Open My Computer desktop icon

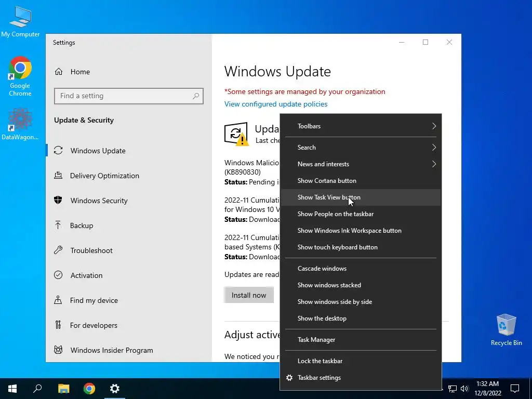tap(20, 21)
